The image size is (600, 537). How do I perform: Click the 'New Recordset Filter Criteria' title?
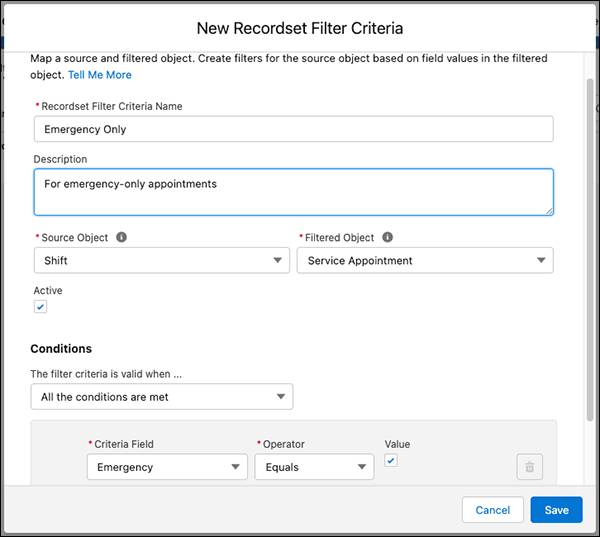[300, 28]
